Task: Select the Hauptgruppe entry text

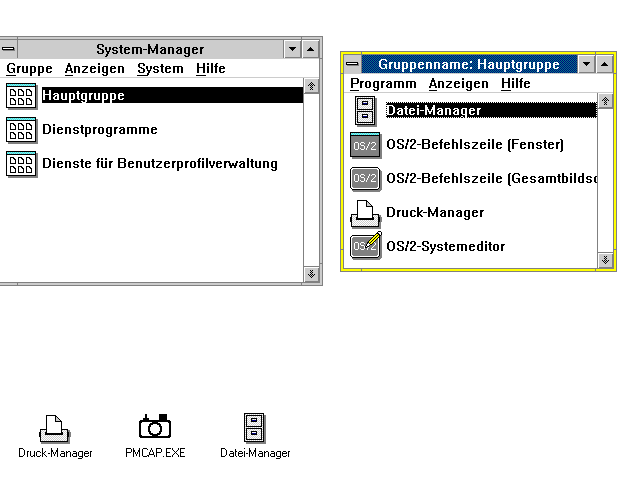Action: pos(83,96)
